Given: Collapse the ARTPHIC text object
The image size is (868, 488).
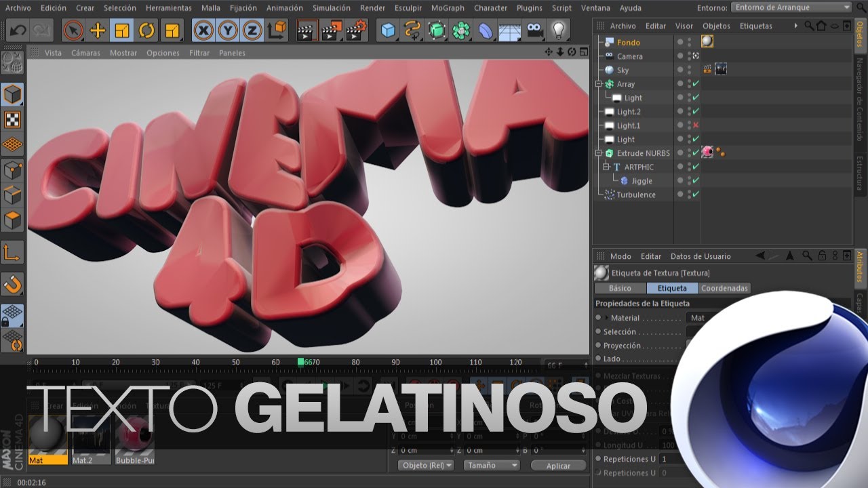Looking at the screenshot, I should click(x=606, y=167).
